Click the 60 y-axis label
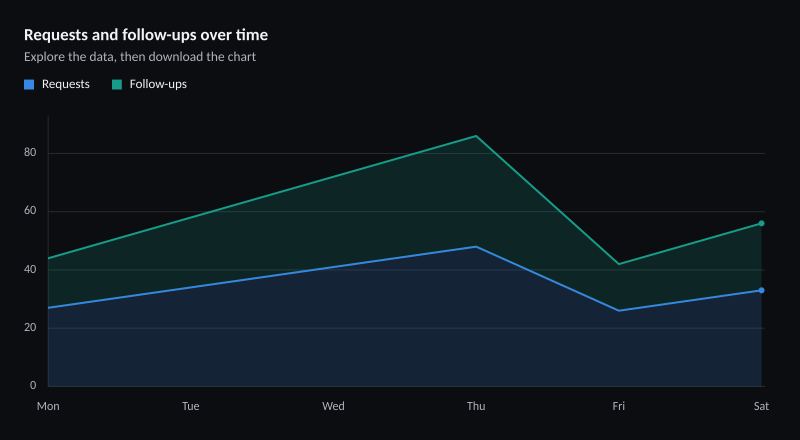800x440 pixels. pyautogui.click(x=30, y=211)
